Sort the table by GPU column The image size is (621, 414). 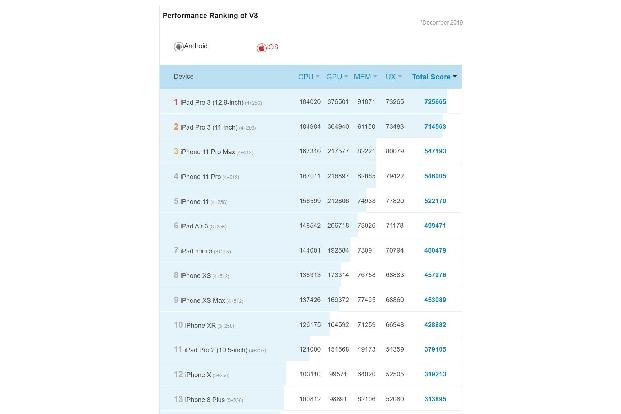coord(337,76)
